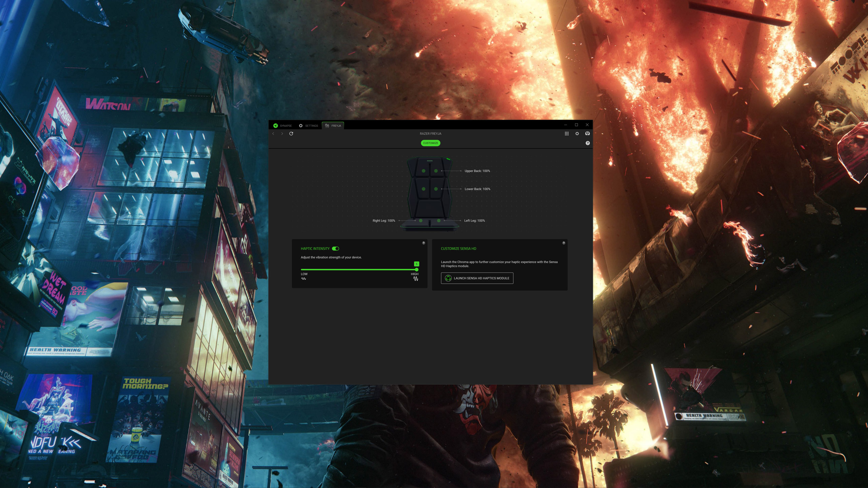Close the Synapse window
Viewport: 868px width, 488px height.
point(587,125)
